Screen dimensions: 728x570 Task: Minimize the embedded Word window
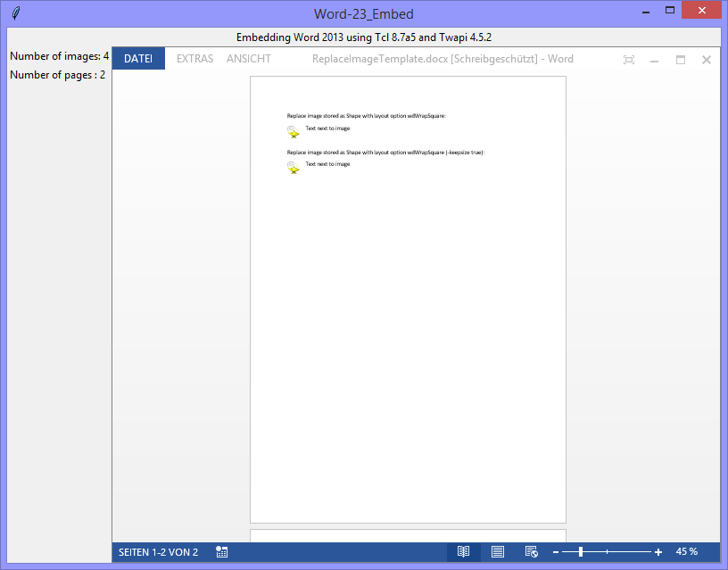click(x=655, y=60)
